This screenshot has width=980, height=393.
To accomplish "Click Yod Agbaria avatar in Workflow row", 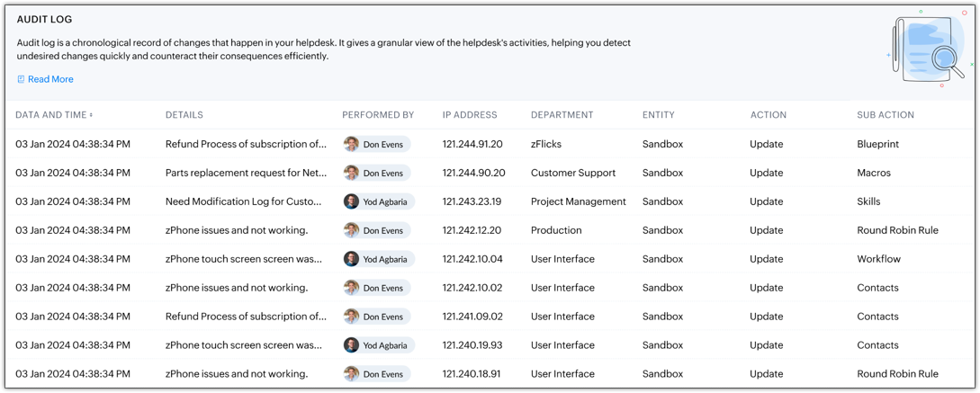I will tap(352, 259).
